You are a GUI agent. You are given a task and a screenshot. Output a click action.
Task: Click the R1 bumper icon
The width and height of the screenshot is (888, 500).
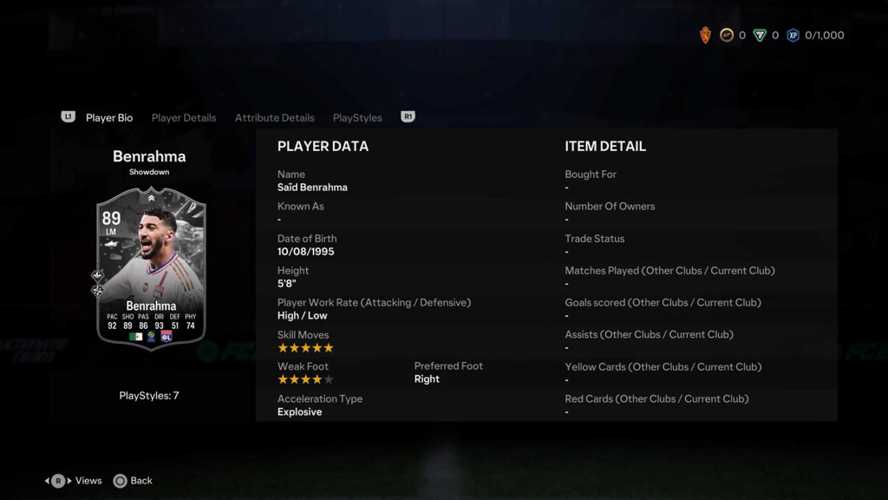[408, 117]
